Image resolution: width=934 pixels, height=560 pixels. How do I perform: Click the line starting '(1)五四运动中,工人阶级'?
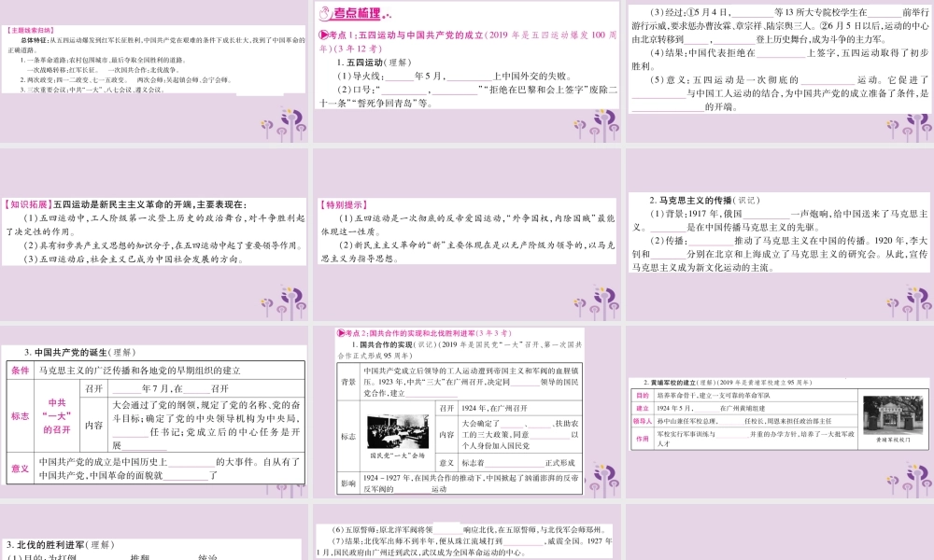pos(155,225)
